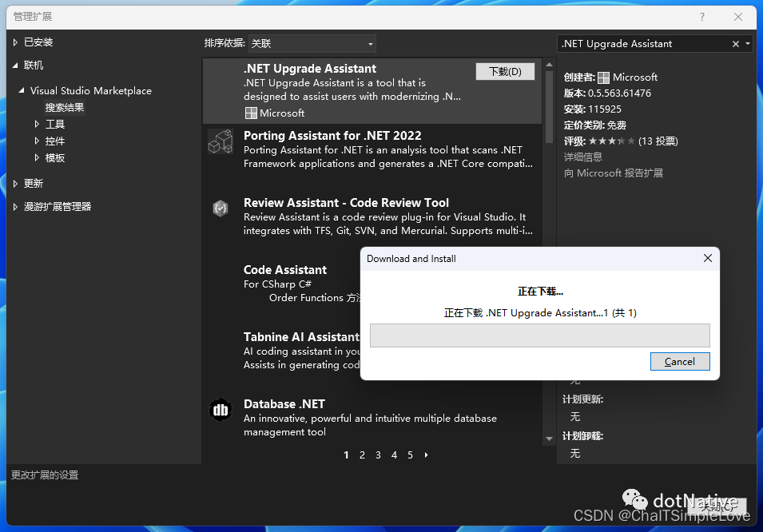The image size is (763, 532).
Task: Click the Database .NET db icon
Action: [221, 411]
